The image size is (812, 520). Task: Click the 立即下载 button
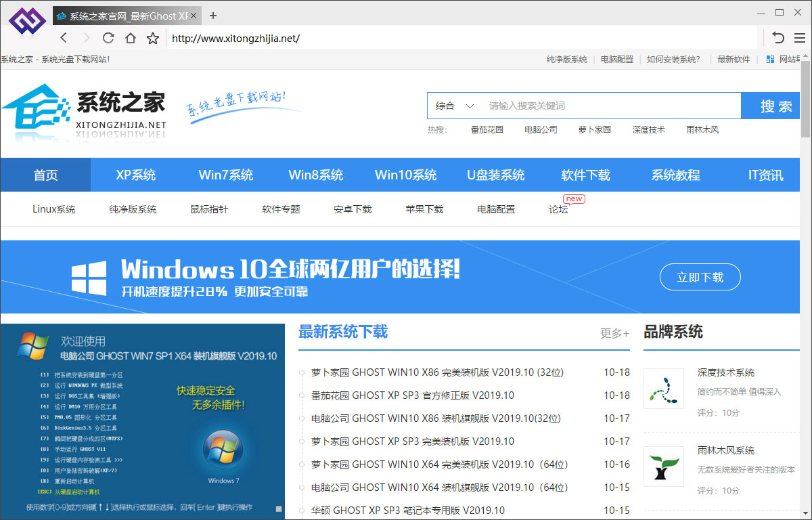coord(700,277)
